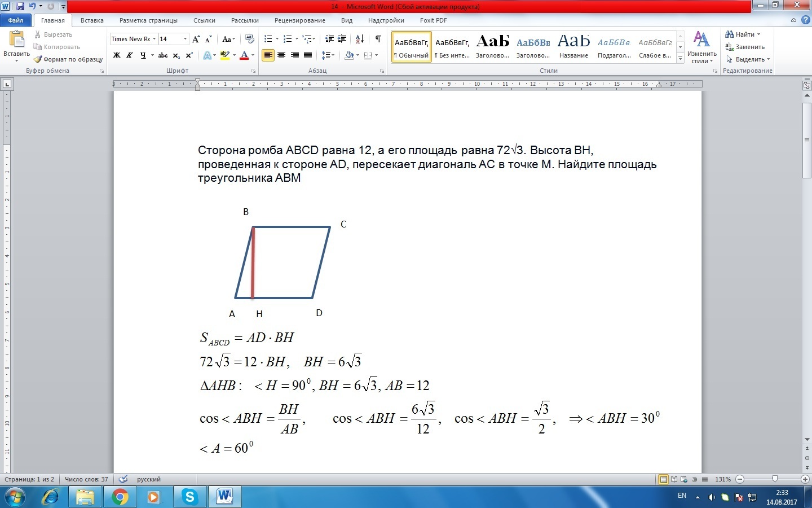Image resolution: width=812 pixels, height=508 pixels.
Task: Click the zoom slider handle
Action: tap(775, 479)
